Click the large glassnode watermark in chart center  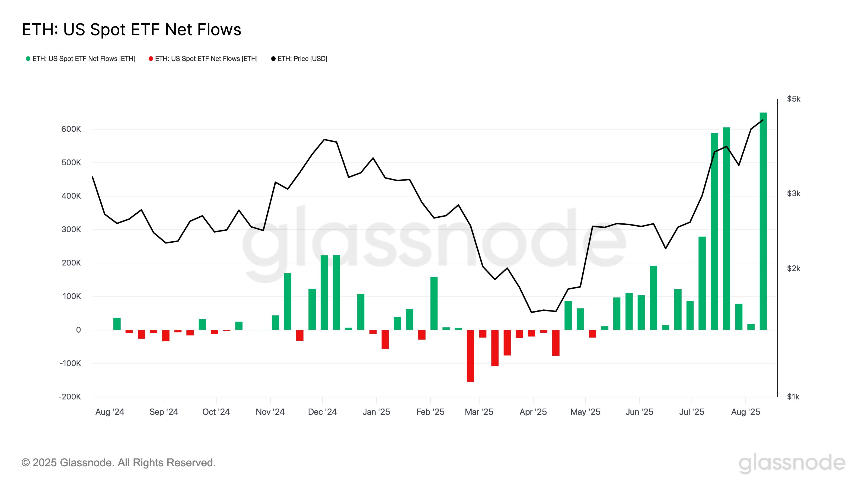(x=434, y=242)
